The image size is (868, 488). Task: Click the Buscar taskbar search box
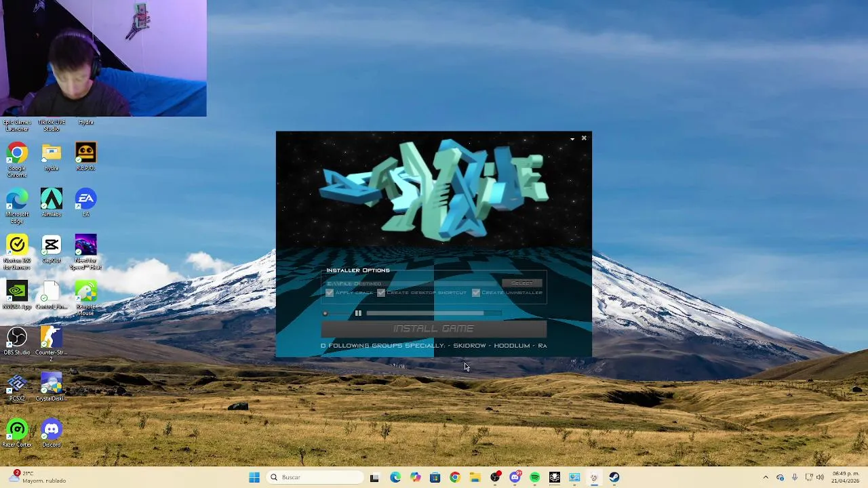click(x=315, y=477)
